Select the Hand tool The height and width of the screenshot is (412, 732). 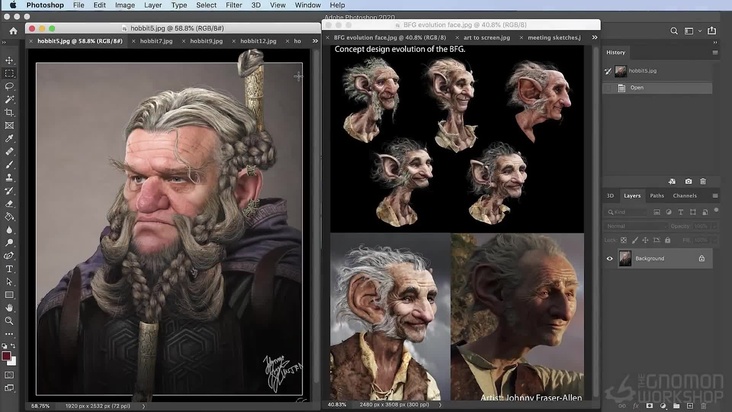click(x=9, y=308)
